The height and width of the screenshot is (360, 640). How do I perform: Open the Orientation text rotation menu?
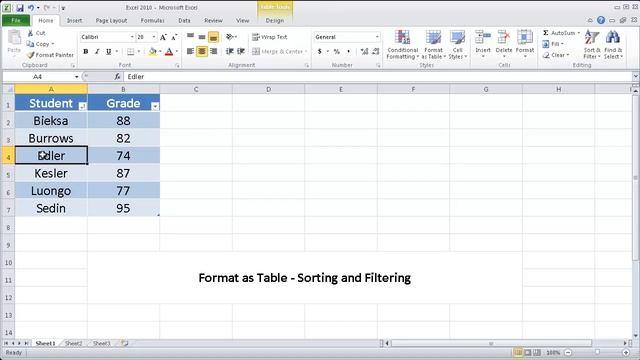[x=231, y=37]
